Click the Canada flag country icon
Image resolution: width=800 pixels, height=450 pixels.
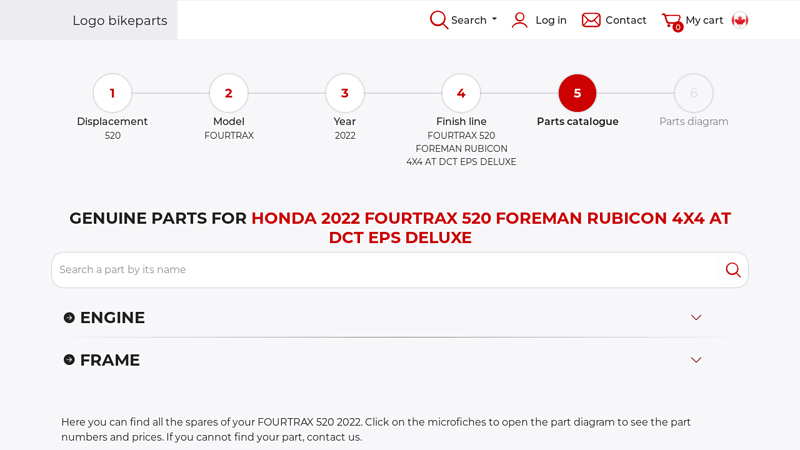tap(739, 20)
